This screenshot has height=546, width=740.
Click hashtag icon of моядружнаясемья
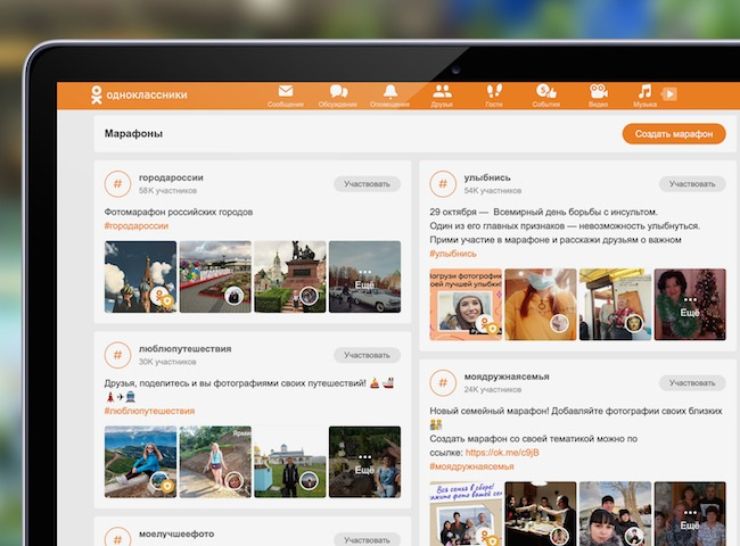443,383
